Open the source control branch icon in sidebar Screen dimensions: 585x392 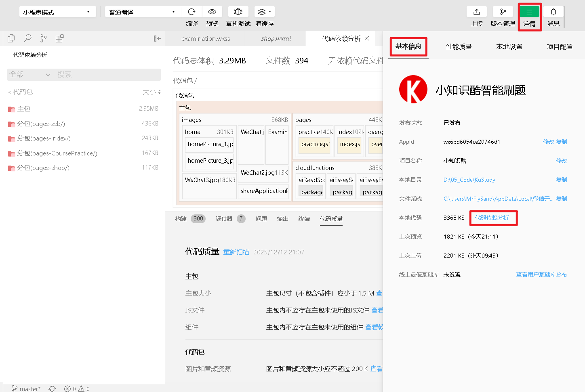[43, 38]
